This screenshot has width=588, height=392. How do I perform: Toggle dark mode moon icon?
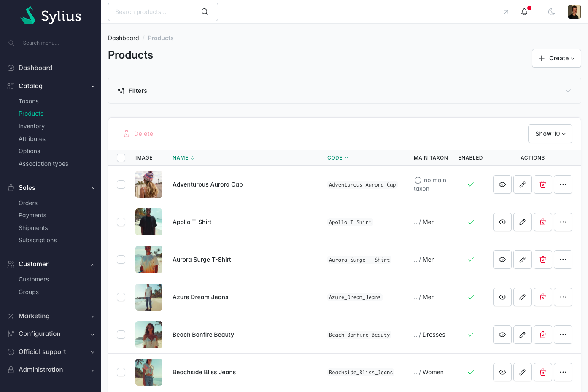(551, 12)
